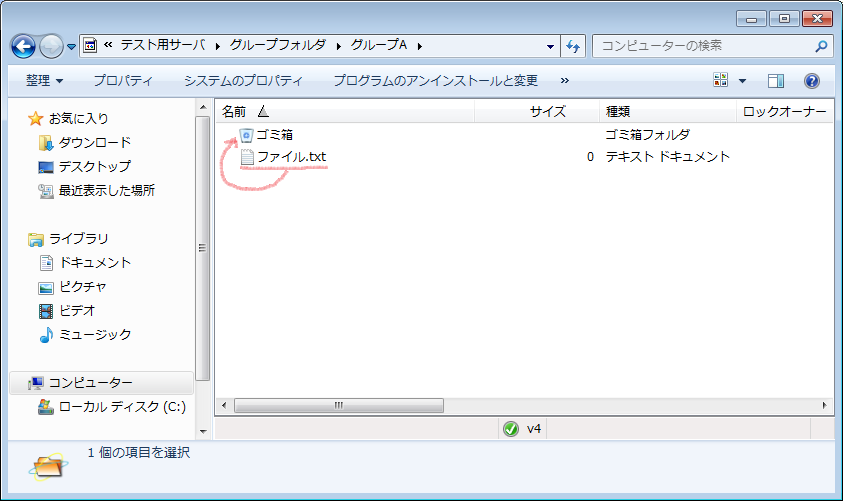Click the change view icon
This screenshot has width=843, height=501.
coord(721,80)
